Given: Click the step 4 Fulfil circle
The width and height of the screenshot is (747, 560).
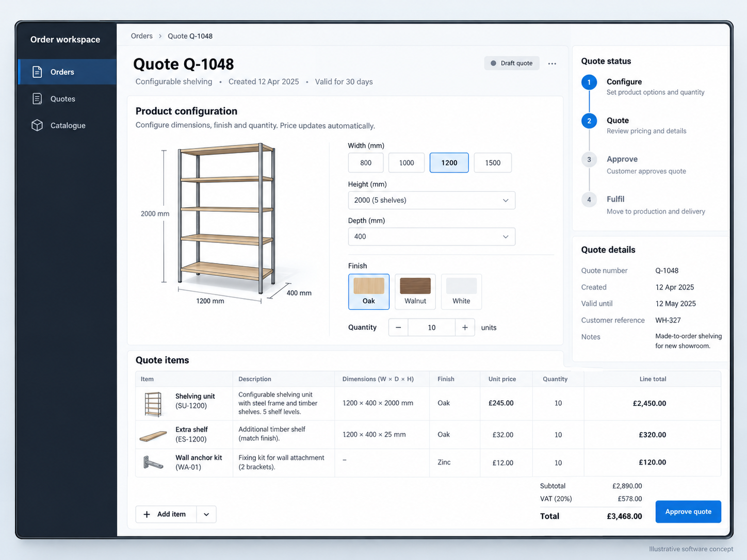Looking at the screenshot, I should tap(589, 200).
